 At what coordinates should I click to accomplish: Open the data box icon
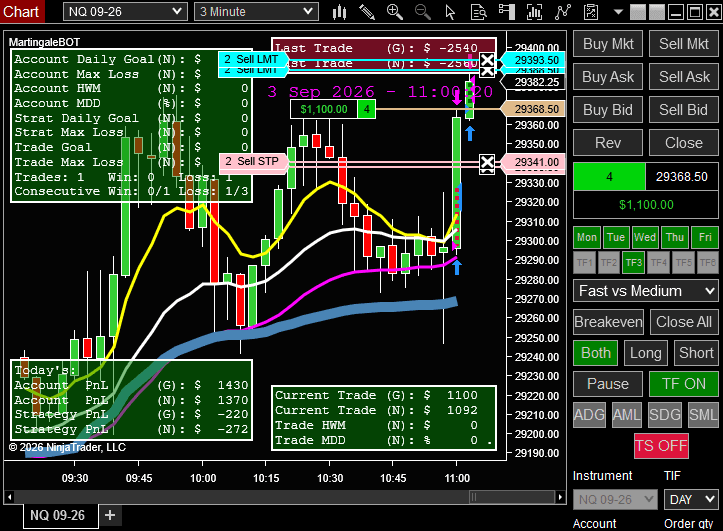(x=479, y=12)
